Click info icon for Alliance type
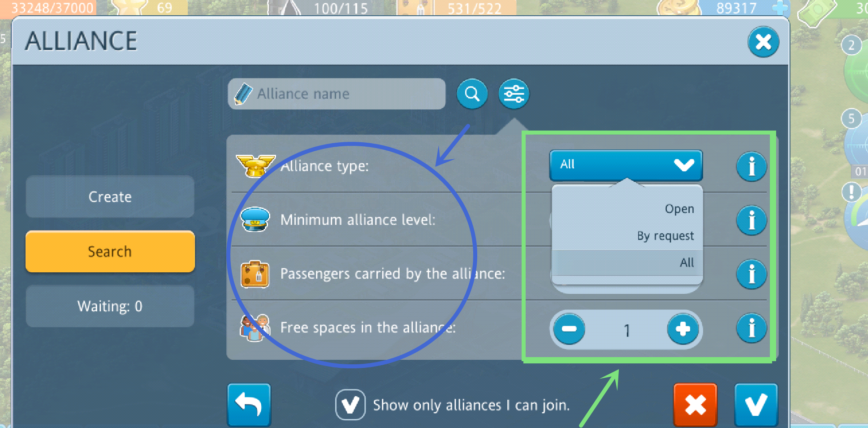Viewport: 868px width, 428px height. (x=751, y=166)
